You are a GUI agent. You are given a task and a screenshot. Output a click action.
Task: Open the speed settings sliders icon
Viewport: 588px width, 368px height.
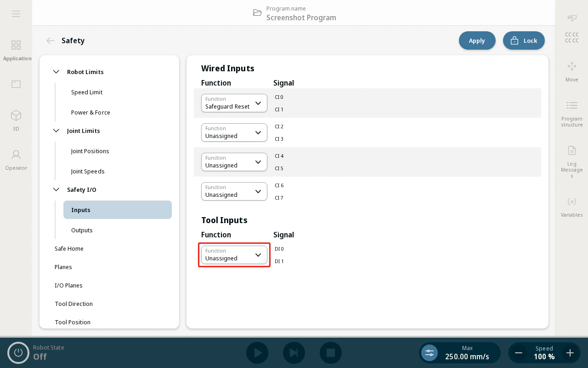tap(430, 353)
